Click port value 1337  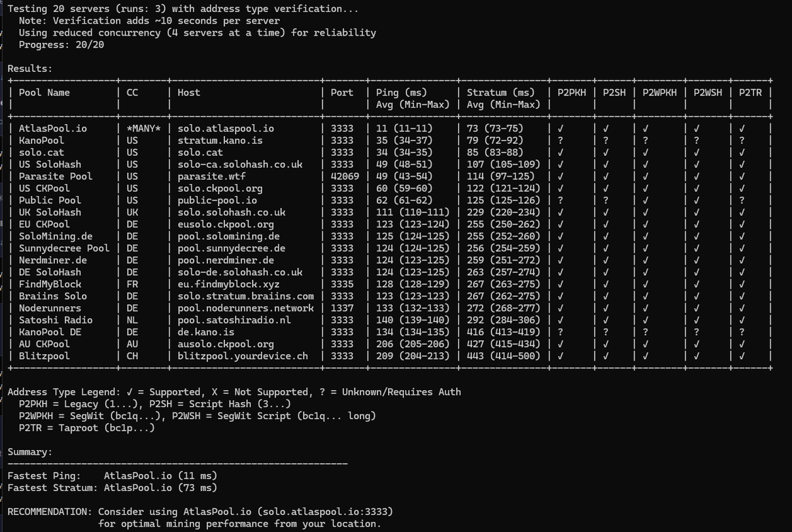click(343, 308)
